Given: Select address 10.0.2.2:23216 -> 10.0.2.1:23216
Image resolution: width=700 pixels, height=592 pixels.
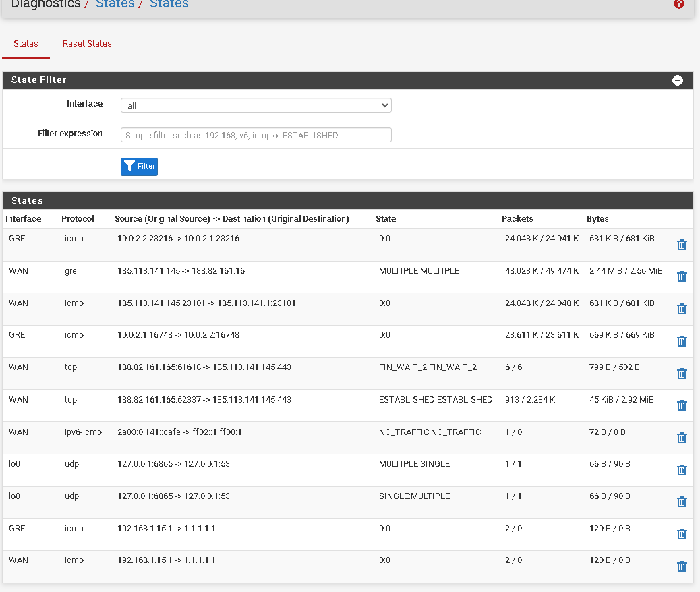Looking at the screenshot, I should (179, 239).
